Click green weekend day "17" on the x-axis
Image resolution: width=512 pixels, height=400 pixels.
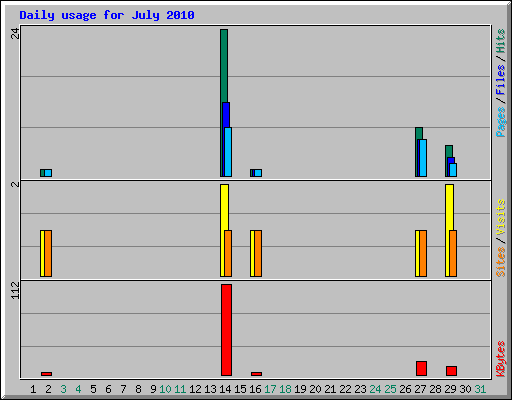click(x=270, y=389)
